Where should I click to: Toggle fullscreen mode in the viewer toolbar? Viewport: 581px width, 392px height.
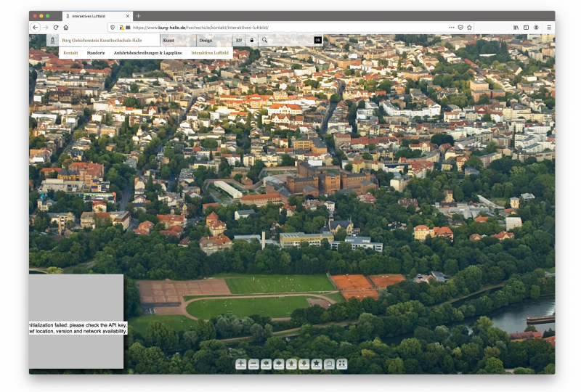click(341, 364)
